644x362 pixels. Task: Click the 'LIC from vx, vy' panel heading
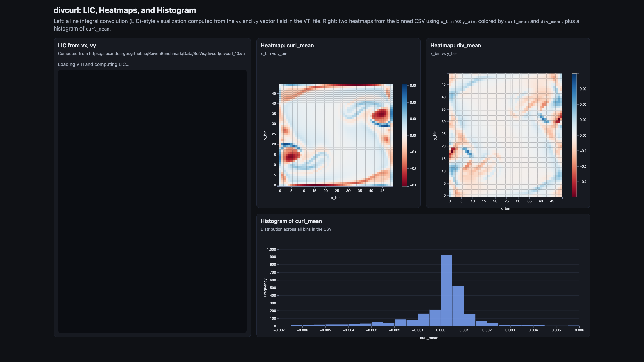click(x=77, y=45)
